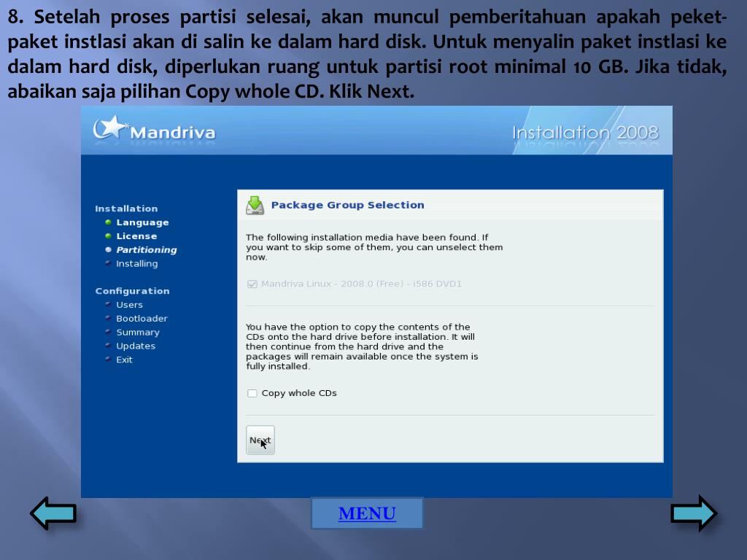Click the 'installation media have been found' paragraph
The height and width of the screenshot is (560, 747).
pos(374,247)
